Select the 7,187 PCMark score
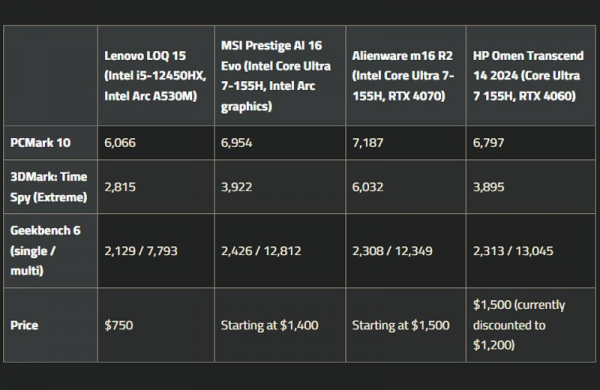600x390 pixels. coord(368,143)
